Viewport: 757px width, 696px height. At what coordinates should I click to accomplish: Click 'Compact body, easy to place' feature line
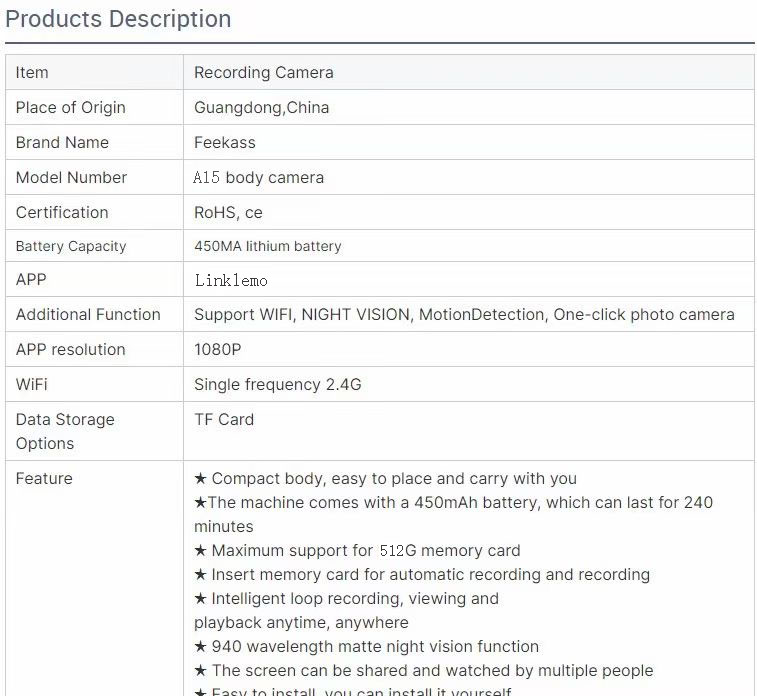point(385,479)
